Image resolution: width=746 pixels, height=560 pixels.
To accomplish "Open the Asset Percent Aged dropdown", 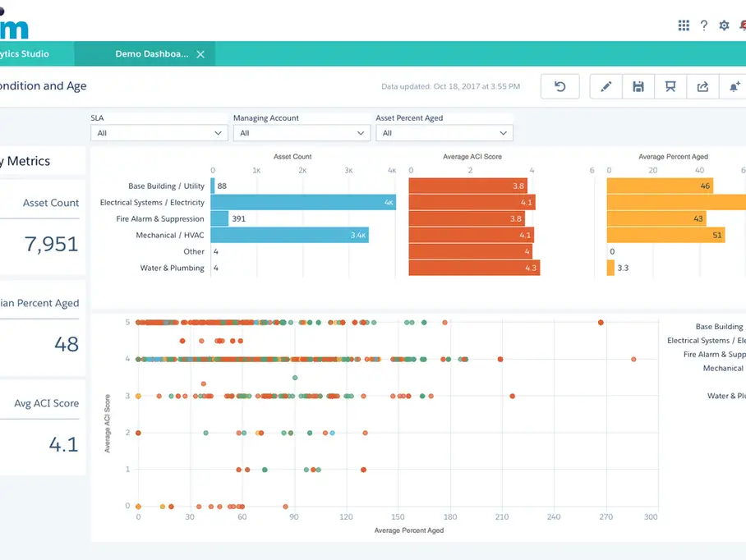I will pos(444,133).
